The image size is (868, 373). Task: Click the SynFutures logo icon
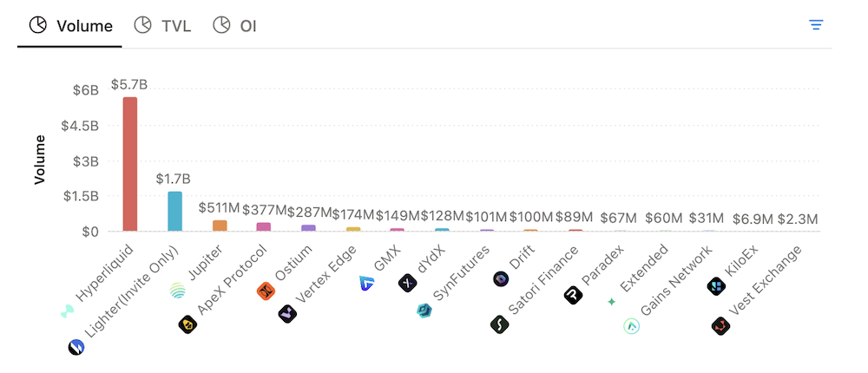click(x=424, y=311)
